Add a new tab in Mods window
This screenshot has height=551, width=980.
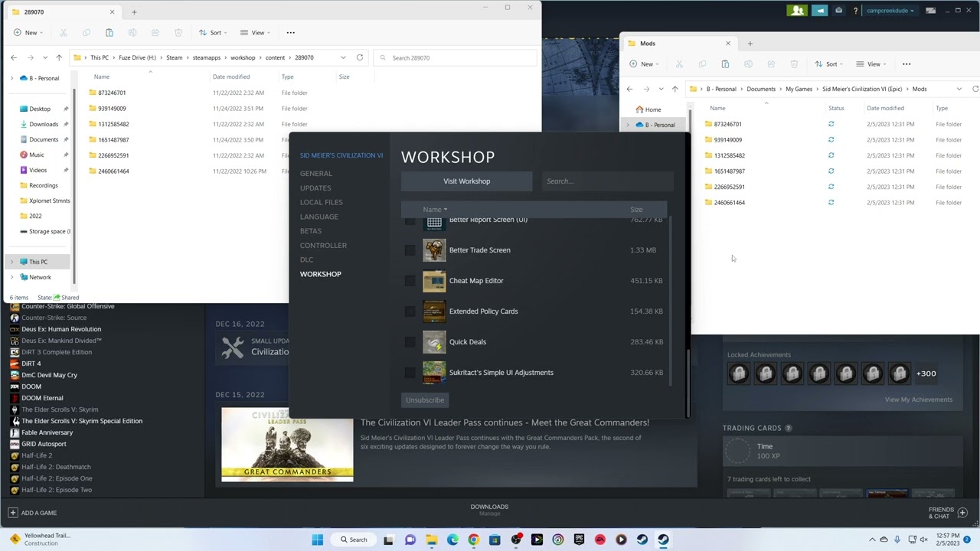tap(750, 44)
